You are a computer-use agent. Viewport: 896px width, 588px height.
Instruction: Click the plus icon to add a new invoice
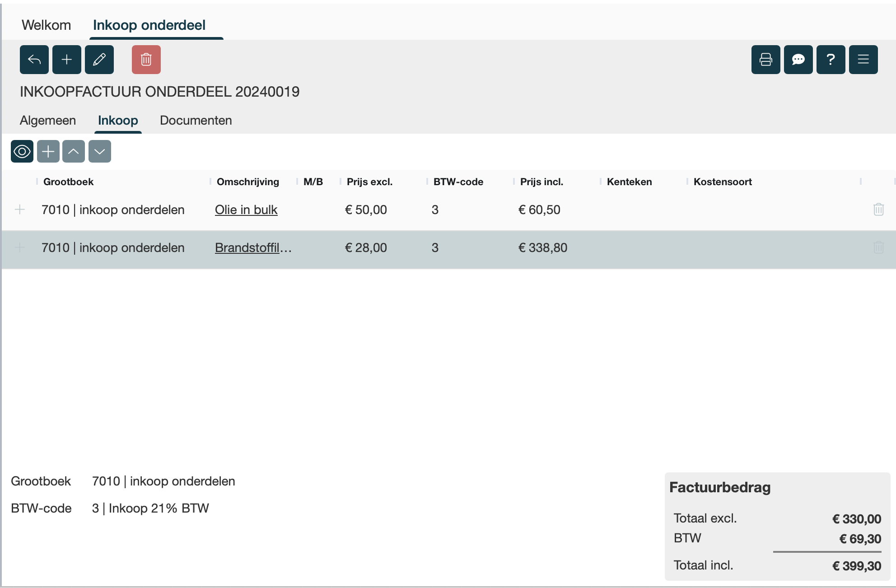point(67,60)
